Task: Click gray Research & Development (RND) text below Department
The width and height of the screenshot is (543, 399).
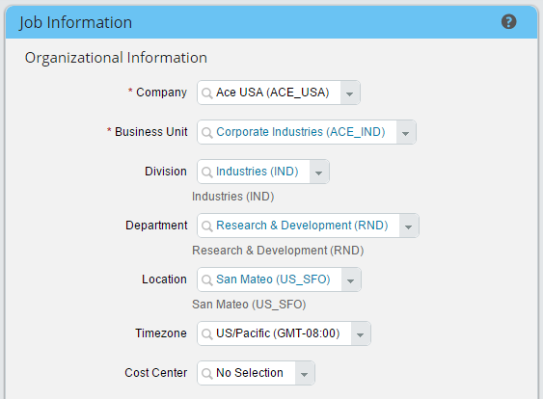Action: click(278, 251)
